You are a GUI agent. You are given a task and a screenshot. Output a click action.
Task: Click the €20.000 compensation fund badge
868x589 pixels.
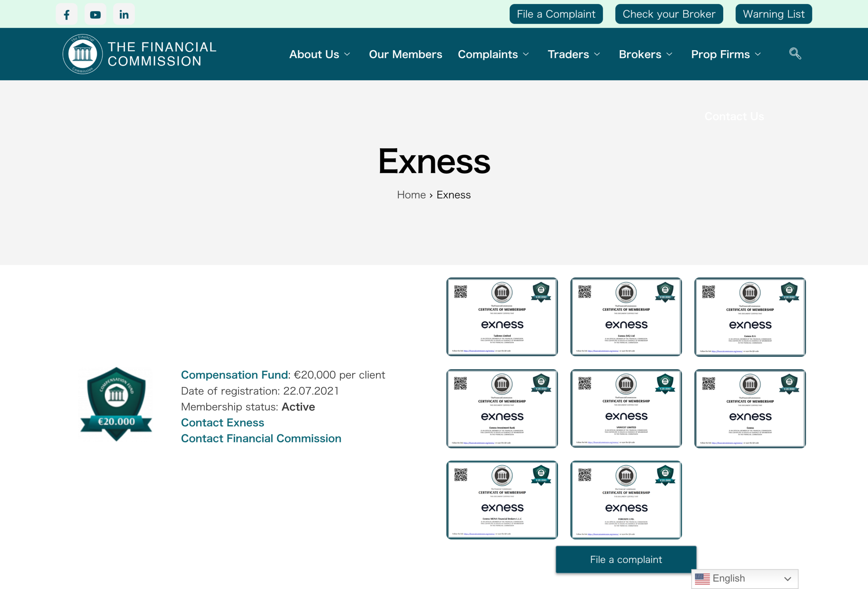pos(116,404)
